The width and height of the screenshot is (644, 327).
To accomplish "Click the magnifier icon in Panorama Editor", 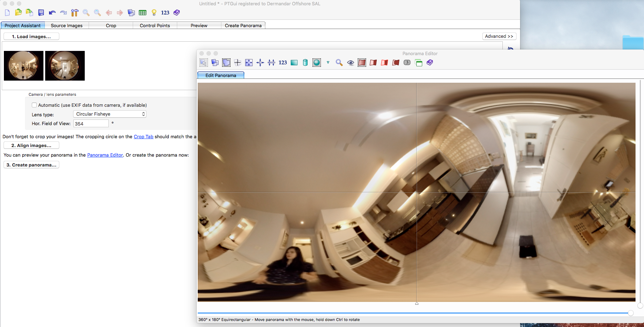I will point(339,63).
